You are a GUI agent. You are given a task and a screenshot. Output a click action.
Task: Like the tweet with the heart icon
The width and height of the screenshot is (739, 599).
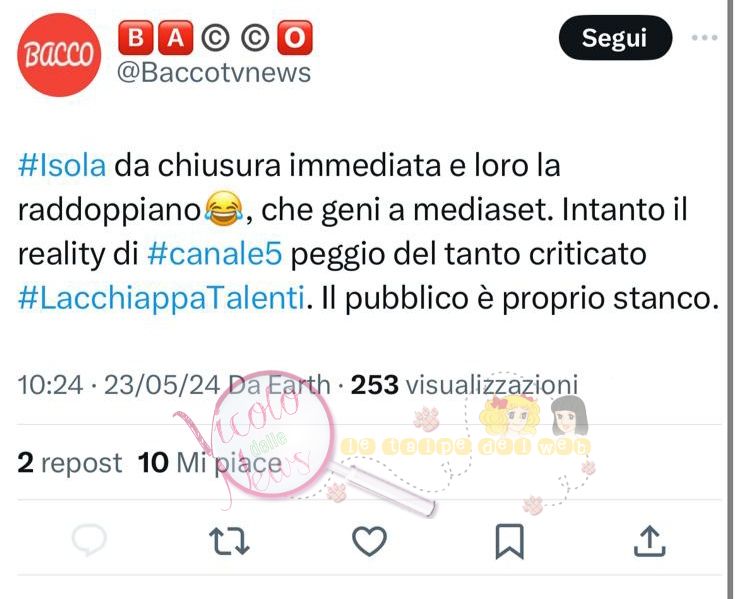point(370,541)
